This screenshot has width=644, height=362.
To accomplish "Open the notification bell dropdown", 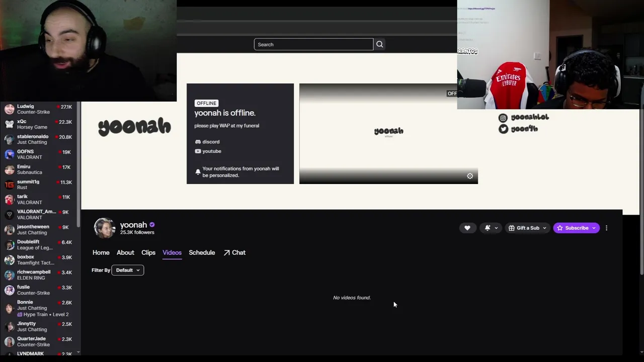I will (x=491, y=228).
